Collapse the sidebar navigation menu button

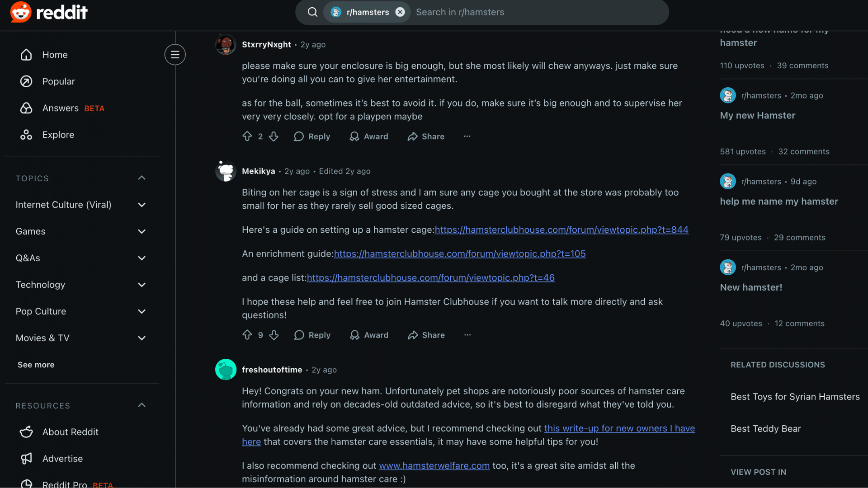point(175,55)
